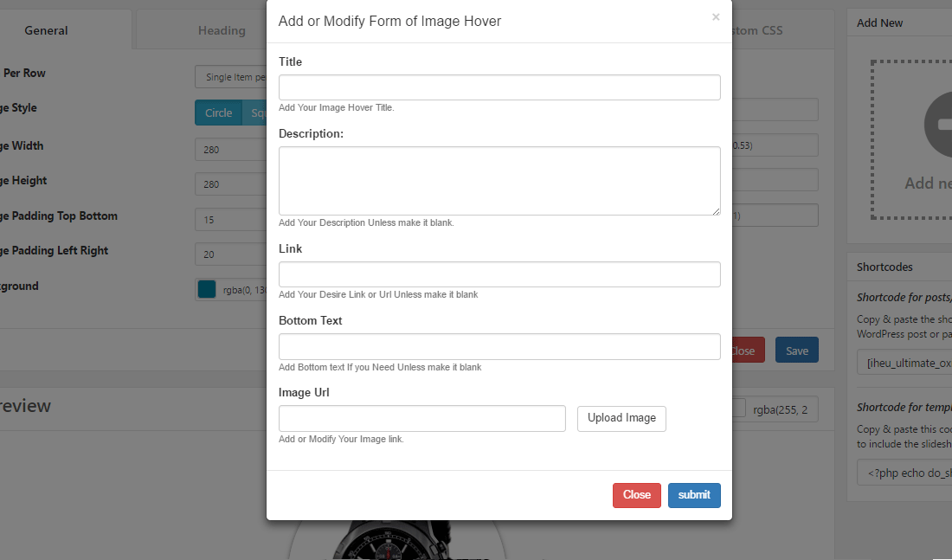The image size is (952, 560).
Task: Switch to the General tab
Action: pyautogui.click(x=47, y=30)
